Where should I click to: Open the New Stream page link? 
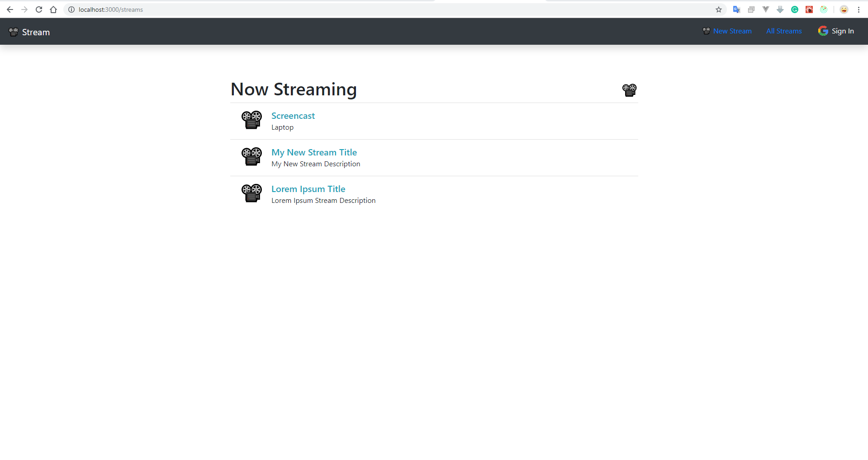732,31
